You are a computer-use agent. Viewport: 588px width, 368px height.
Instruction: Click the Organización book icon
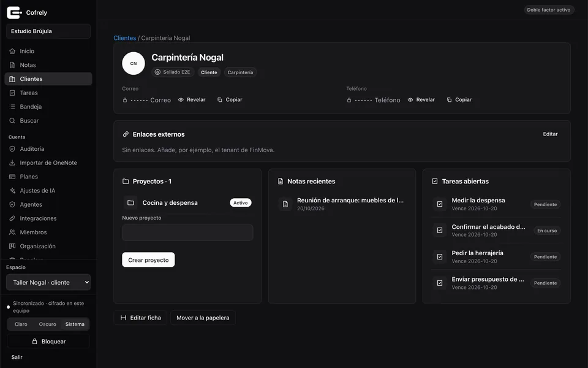(12, 246)
